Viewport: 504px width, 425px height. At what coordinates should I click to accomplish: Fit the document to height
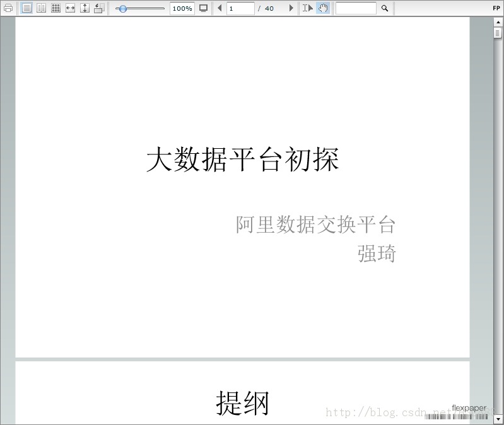[x=85, y=8]
